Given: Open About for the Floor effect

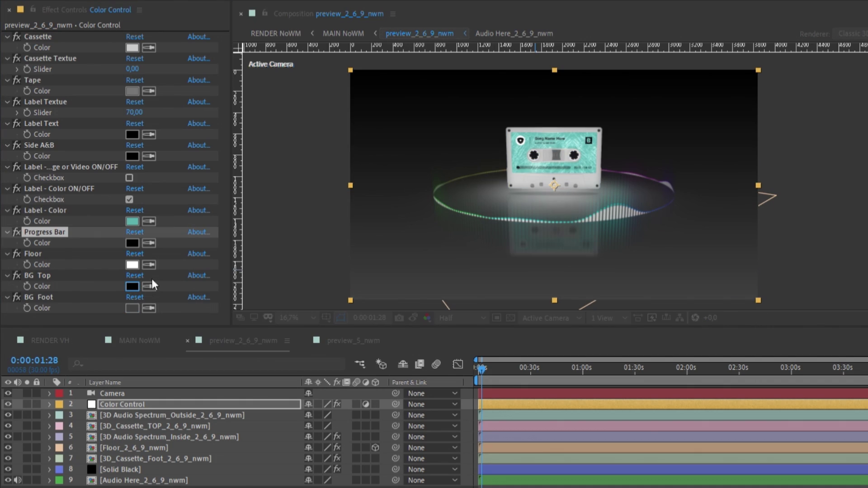Looking at the screenshot, I should point(198,253).
